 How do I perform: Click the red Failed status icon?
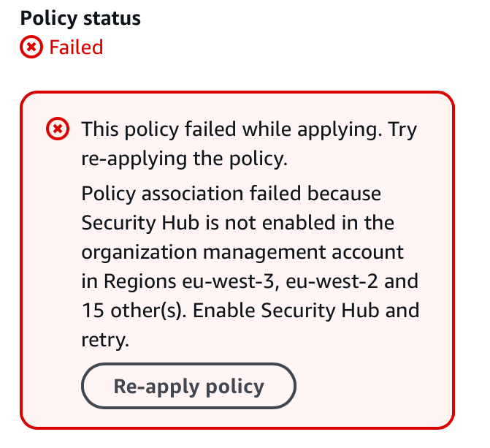(x=31, y=48)
